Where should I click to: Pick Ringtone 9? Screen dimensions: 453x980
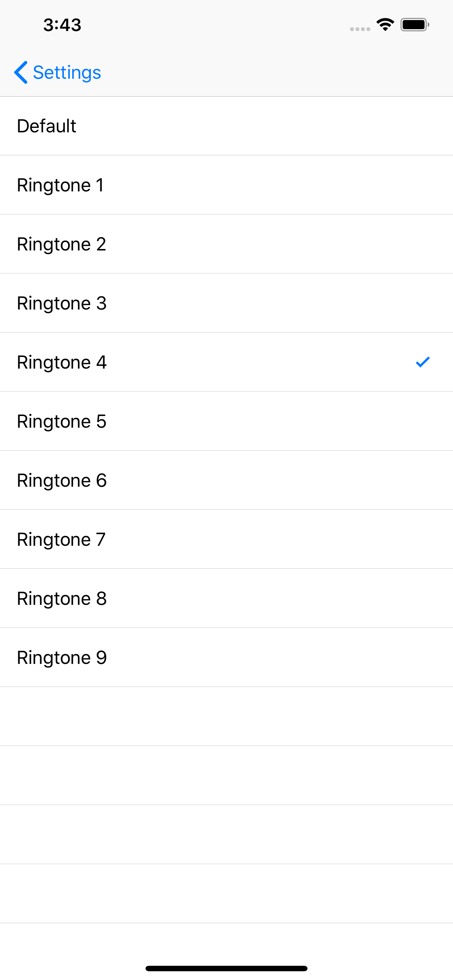226,657
